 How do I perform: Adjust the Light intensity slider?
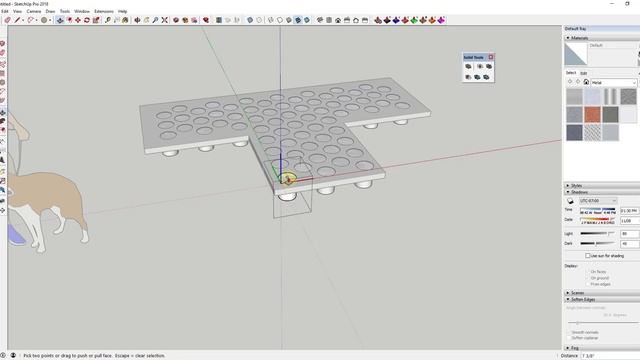click(598, 233)
